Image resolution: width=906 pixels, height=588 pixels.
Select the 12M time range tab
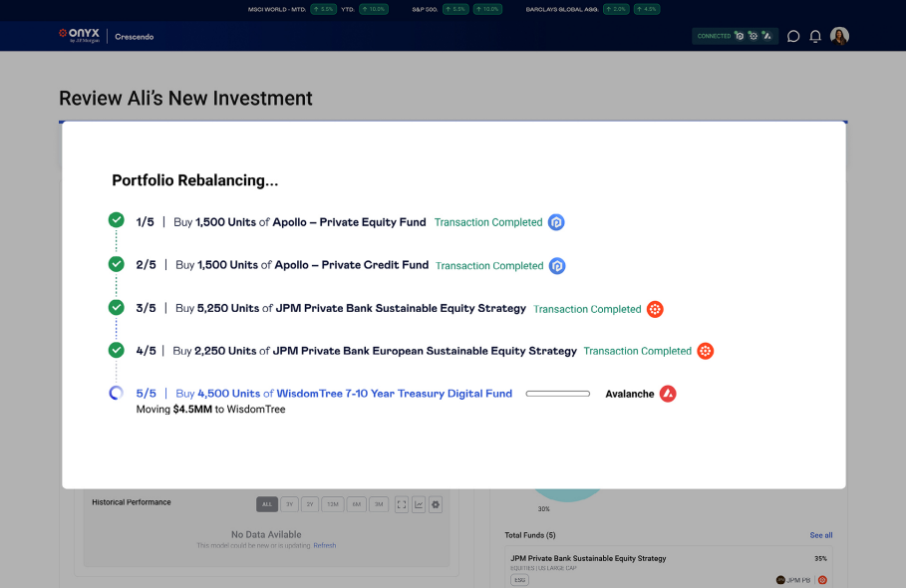pyautogui.click(x=333, y=504)
